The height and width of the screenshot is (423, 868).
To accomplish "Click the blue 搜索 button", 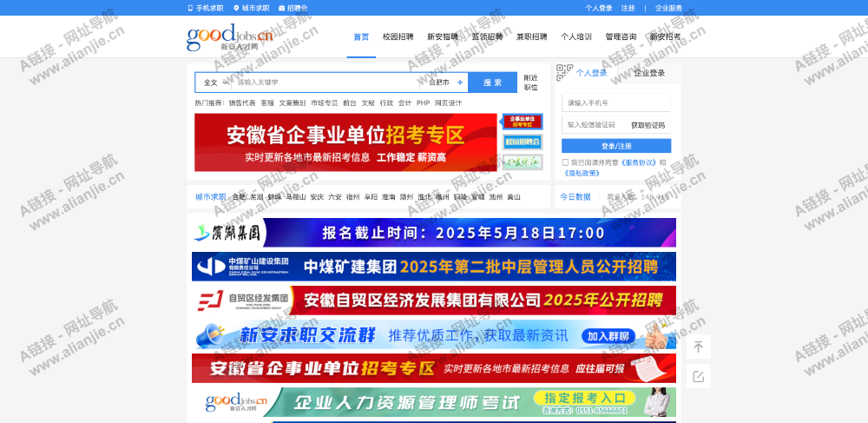I will coord(493,83).
